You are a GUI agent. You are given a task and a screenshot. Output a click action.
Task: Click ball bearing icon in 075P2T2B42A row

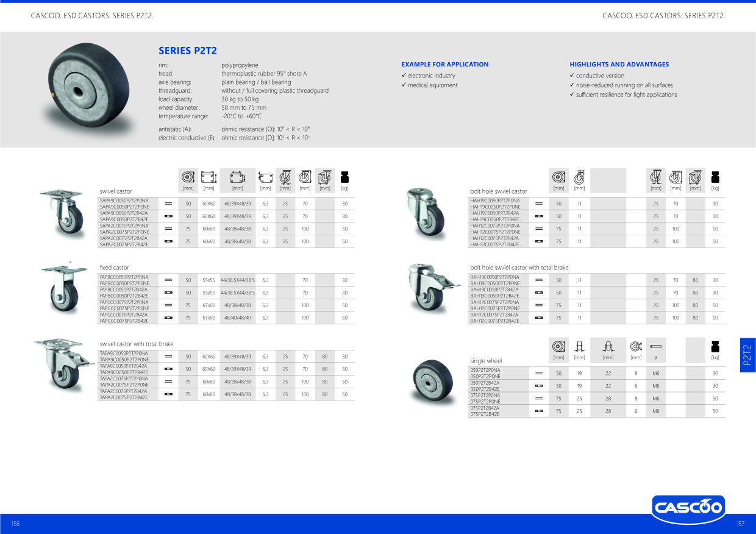point(539,411)
